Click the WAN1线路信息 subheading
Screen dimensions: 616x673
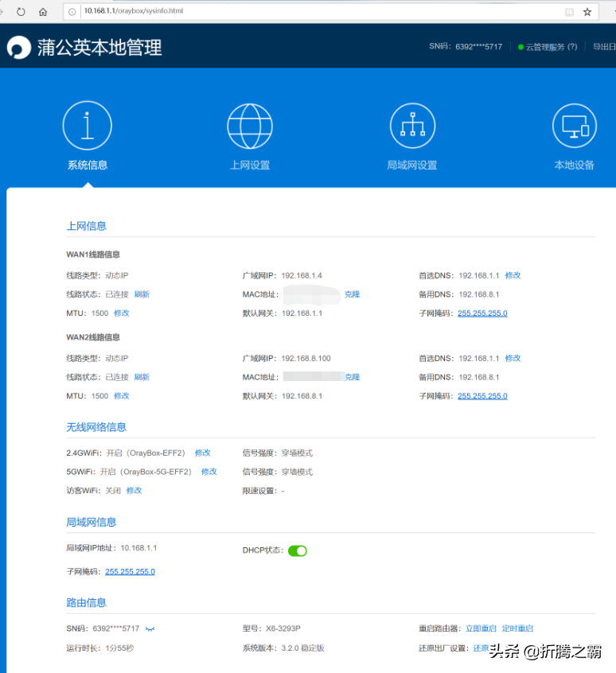click(93, 255)
